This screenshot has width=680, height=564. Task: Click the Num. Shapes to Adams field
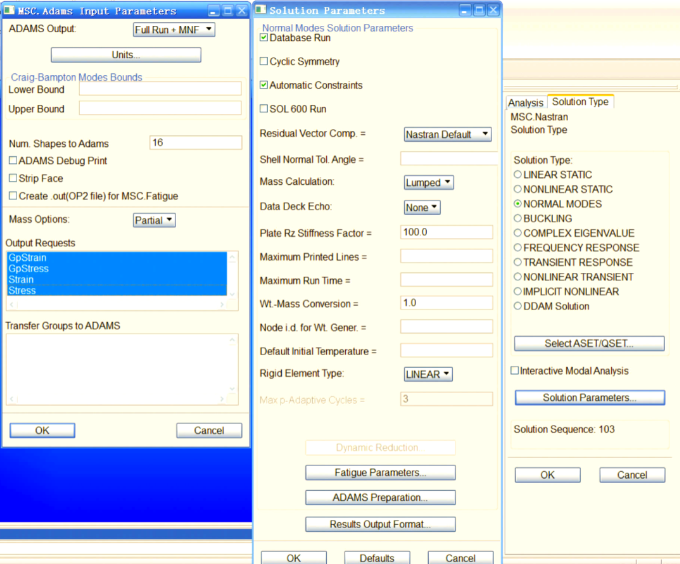[196, 143]
